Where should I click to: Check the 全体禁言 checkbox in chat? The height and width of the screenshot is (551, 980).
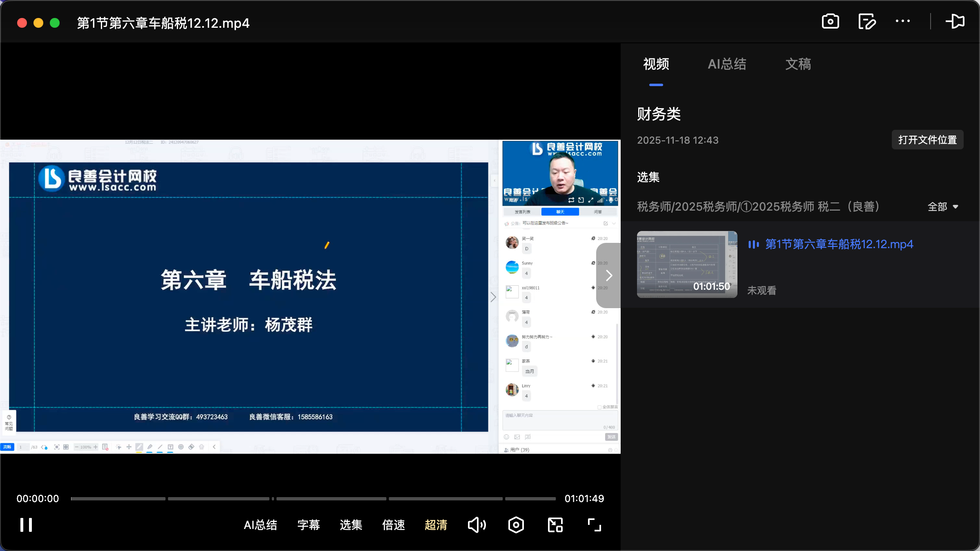pos(599,407)
